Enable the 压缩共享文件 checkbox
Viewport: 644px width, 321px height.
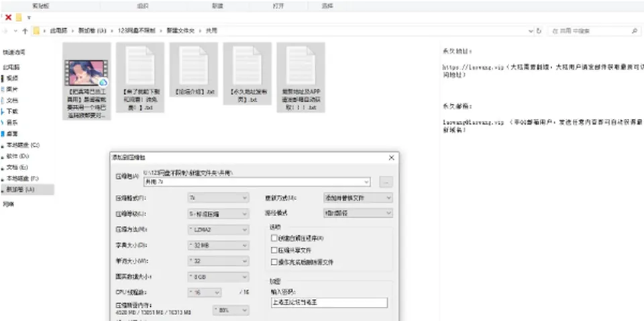coord(274,250)
